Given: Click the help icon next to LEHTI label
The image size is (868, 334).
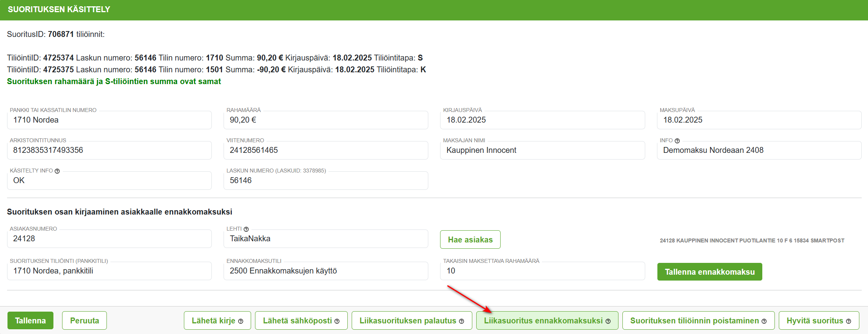Looking at the screenshot, I should tap(246, 229).
